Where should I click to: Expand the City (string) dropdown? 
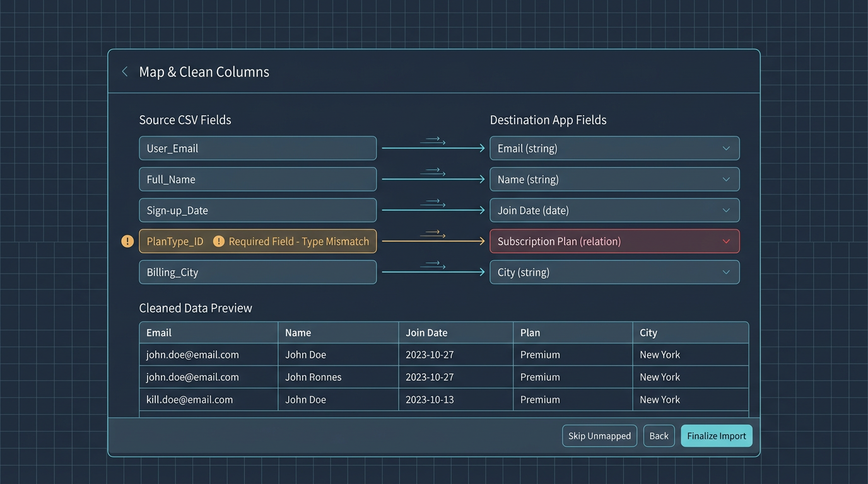[726, 272]
